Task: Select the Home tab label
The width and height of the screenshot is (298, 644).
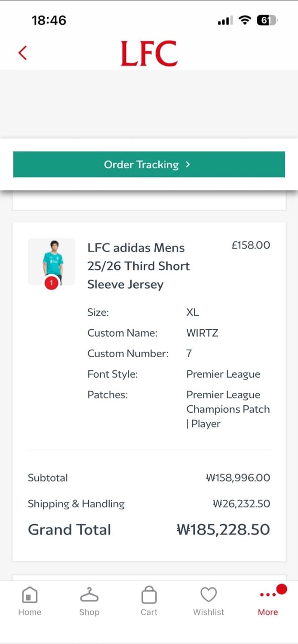Action: 30,612
